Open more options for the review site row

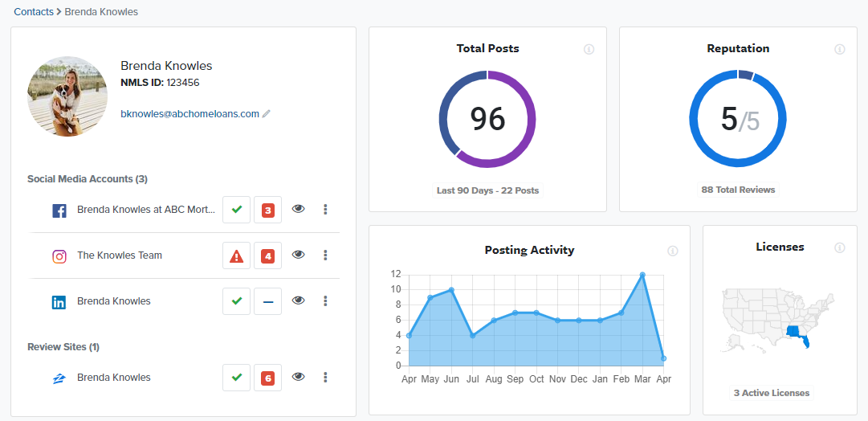point(325,378)
